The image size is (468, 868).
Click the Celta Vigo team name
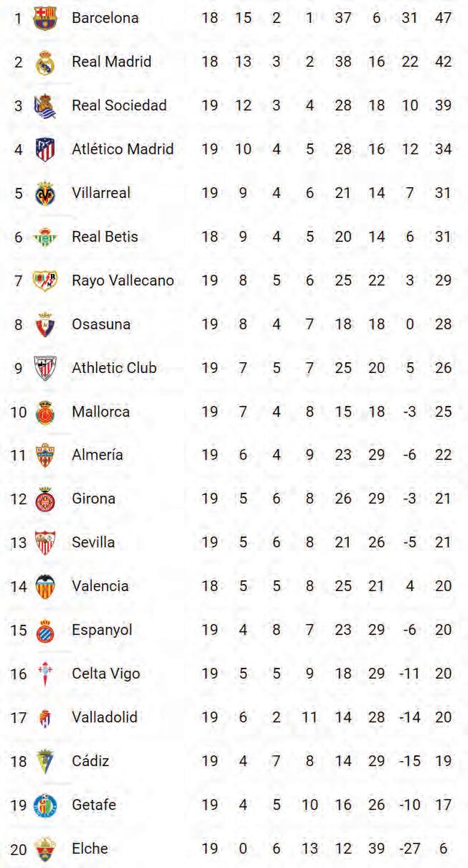click(106, 674)
